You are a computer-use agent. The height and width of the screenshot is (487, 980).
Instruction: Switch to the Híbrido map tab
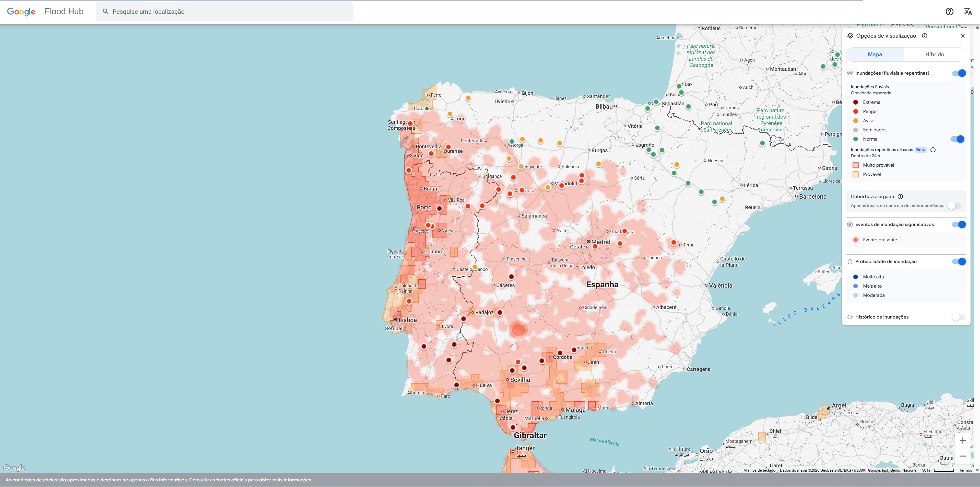(934, 54)
